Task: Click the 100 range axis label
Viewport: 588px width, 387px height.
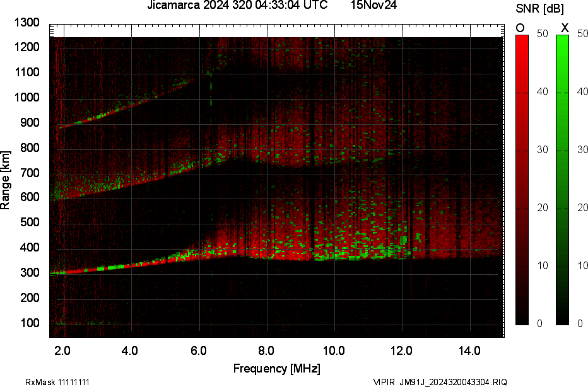Action: coord(30,323)
